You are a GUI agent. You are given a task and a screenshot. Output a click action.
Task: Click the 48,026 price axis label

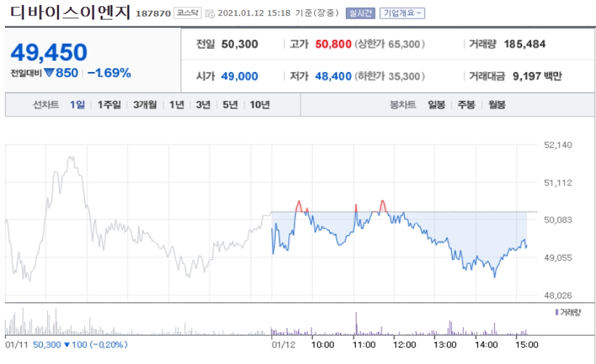click(558, 295)
